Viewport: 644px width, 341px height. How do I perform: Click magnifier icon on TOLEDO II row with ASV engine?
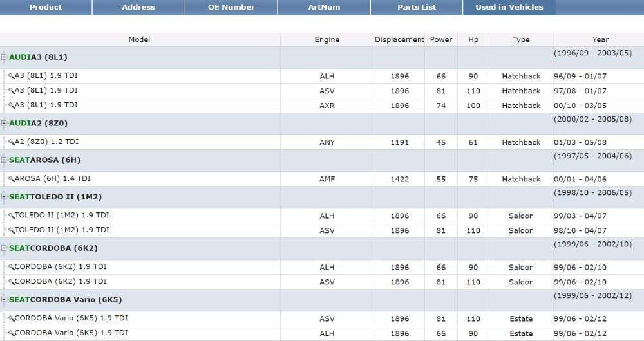point(11,230)
